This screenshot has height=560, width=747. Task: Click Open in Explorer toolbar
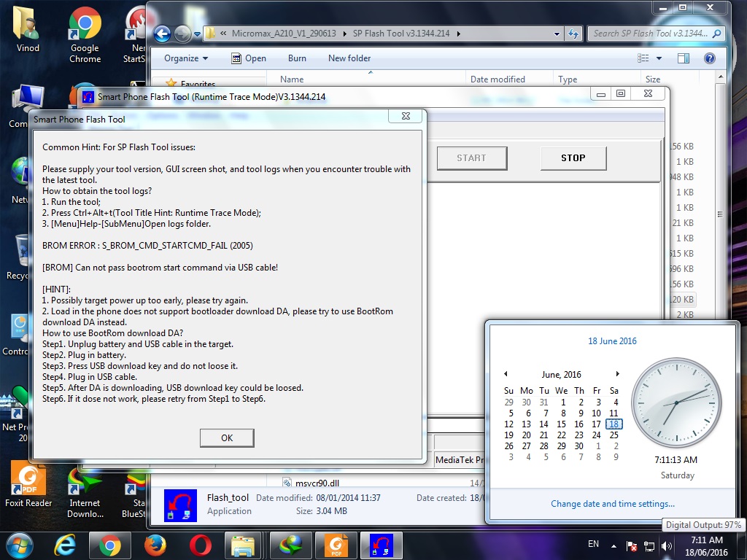(249, 58)
